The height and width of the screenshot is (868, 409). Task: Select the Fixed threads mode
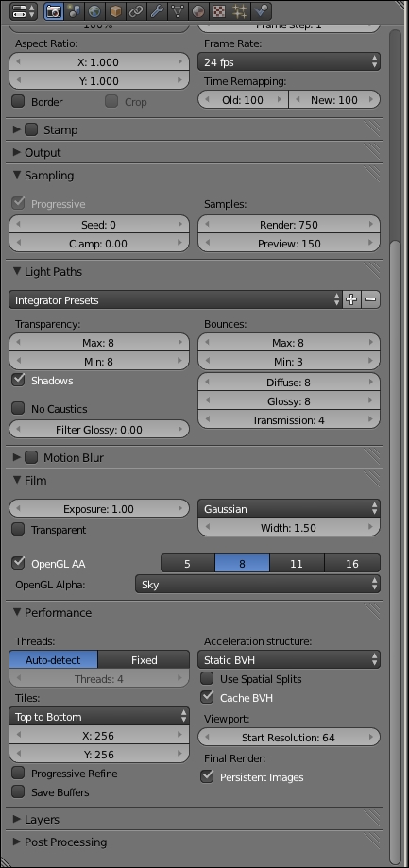144,660
